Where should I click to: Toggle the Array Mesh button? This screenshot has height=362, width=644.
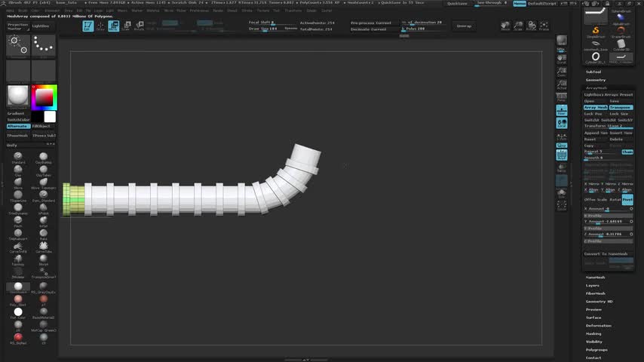(596, 107)
